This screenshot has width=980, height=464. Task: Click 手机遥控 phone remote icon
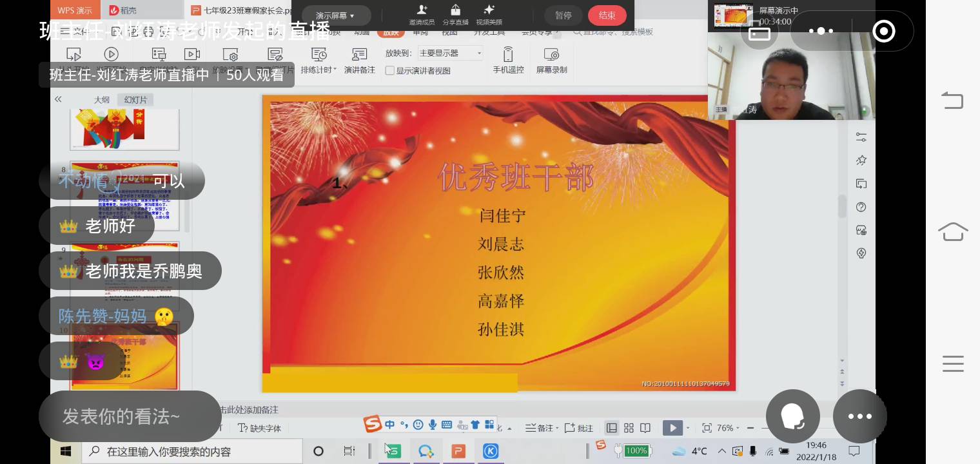pyautogui.click(x=508, y=61)
